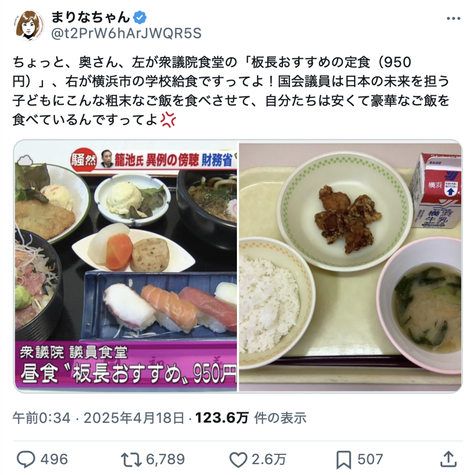
Task: Open the handle @t2PrW6hArJWQR5S
Action: (x=126, y=33)
